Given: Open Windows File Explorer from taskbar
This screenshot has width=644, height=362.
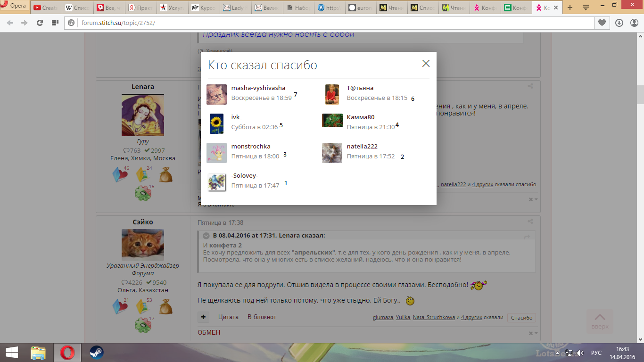Looking at the screenshot, I should point(38,352).
